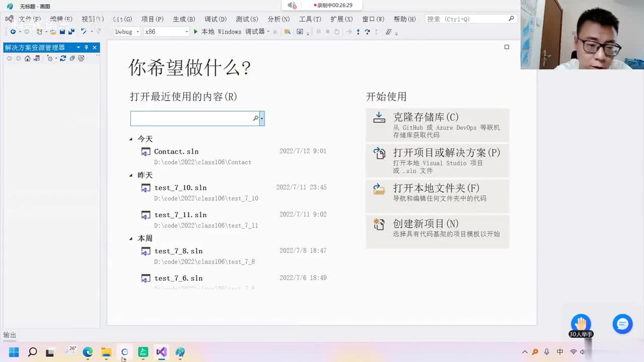Click the Save All icon in toolbar
The image size is (644, 362).
point(71,32)
